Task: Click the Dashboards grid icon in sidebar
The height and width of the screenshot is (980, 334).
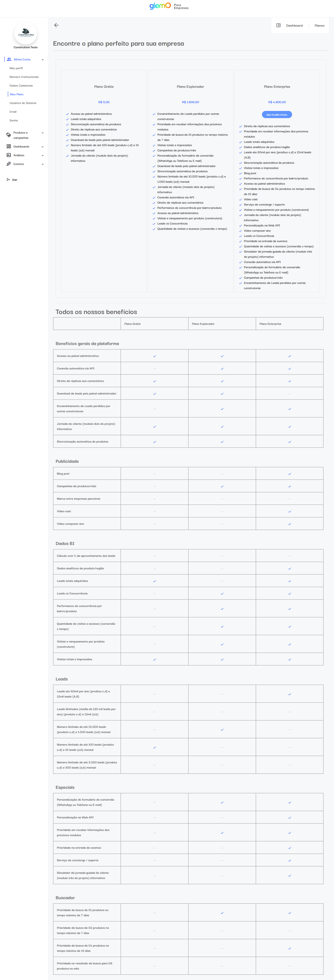Action: click(9, 146)
